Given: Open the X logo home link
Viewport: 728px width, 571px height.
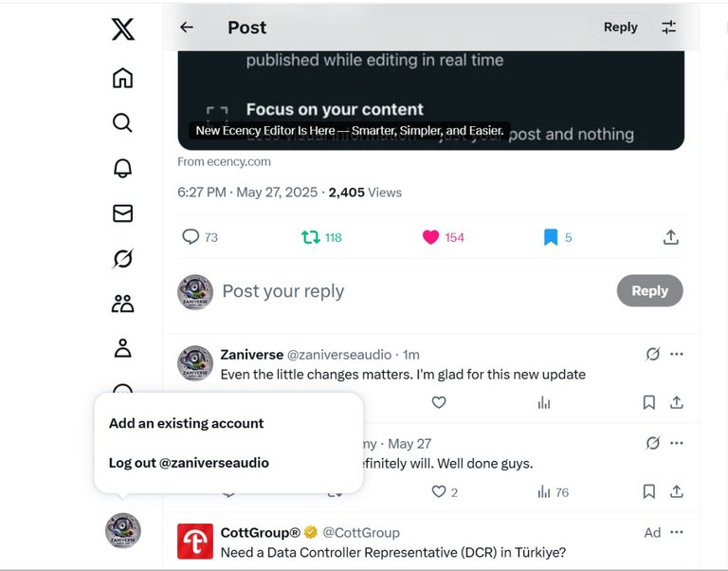Looking at the screenshot, I should pyautogui.click(x=123, y=29).
